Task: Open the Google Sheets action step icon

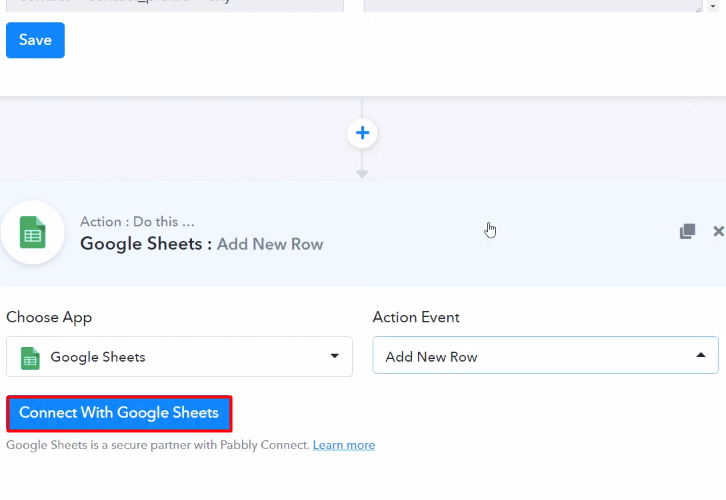Action: [x=32, y=232]
